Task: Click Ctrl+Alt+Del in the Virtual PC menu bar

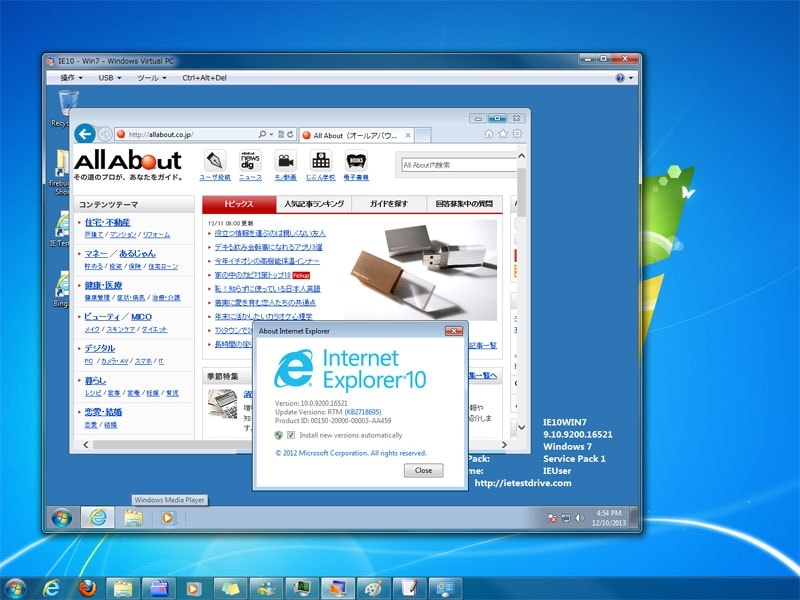Action: coord(204,78)
